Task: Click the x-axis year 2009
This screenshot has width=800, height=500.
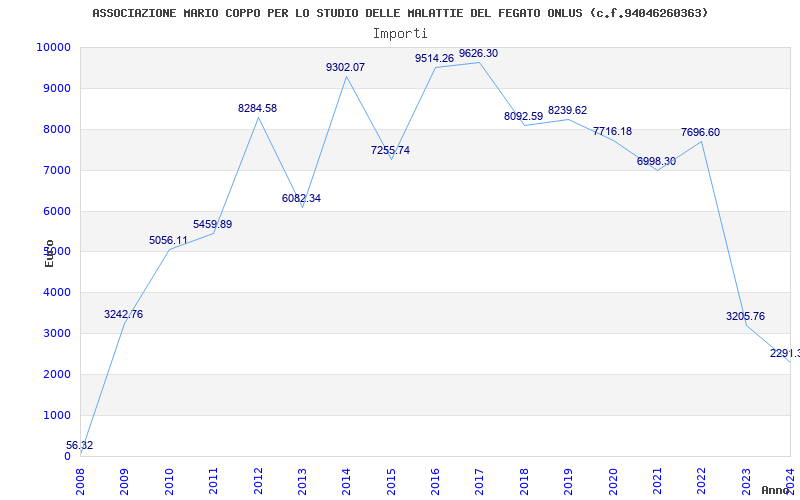Action: click(124, 481)
